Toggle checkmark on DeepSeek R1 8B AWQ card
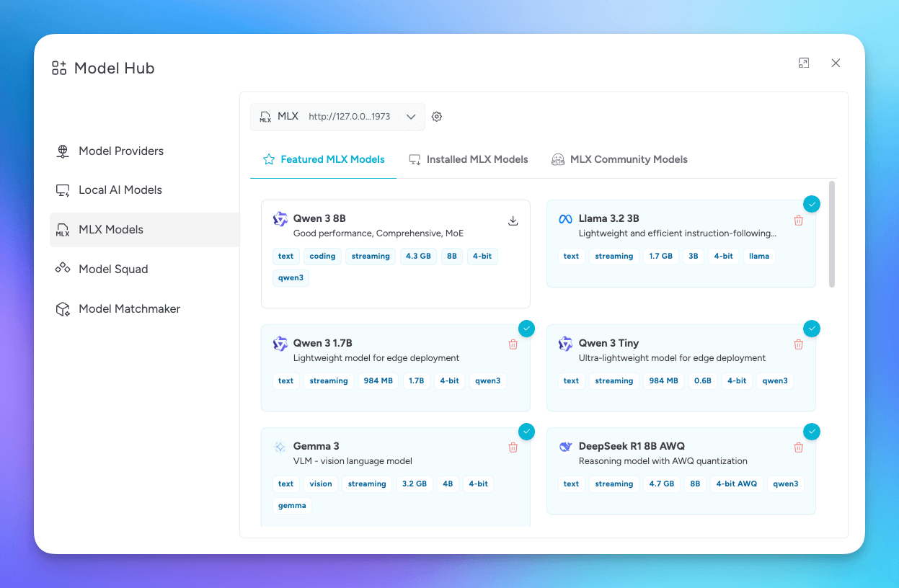 812,432
